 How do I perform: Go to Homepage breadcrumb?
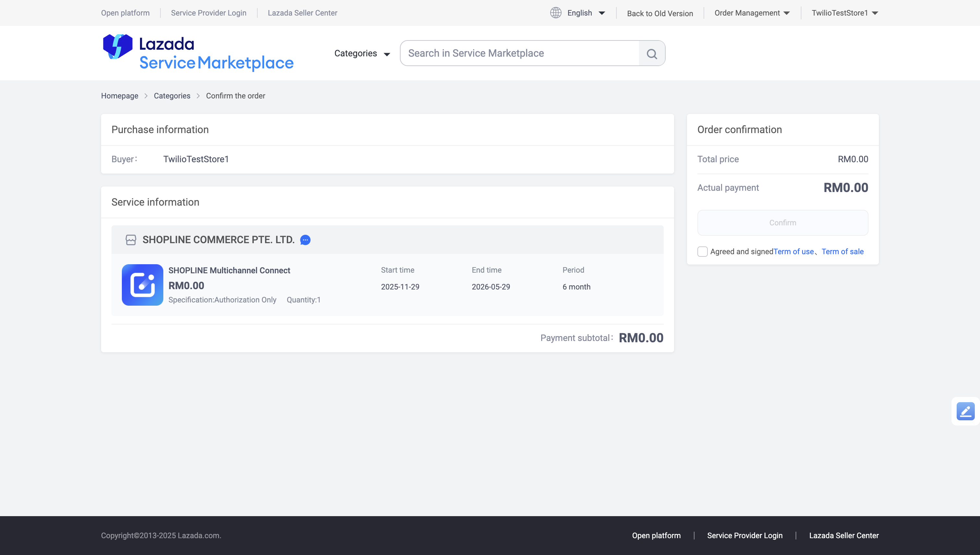[x=119, y=96]
